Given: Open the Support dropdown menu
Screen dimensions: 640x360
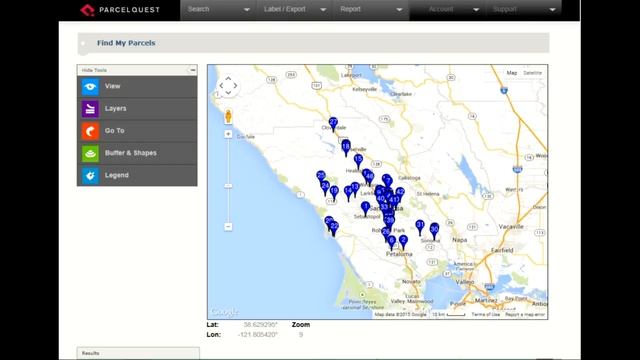Looking at the screenshot, I should pos(524,9).
